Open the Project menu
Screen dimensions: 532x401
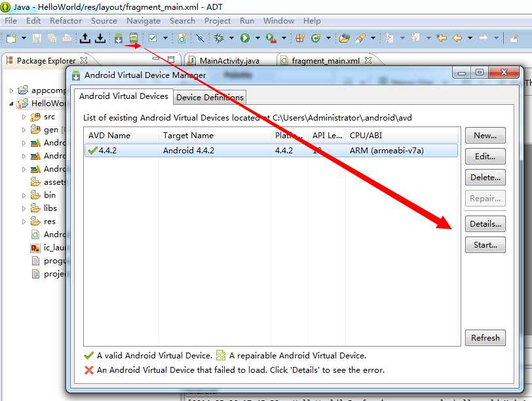click(218, 21)
